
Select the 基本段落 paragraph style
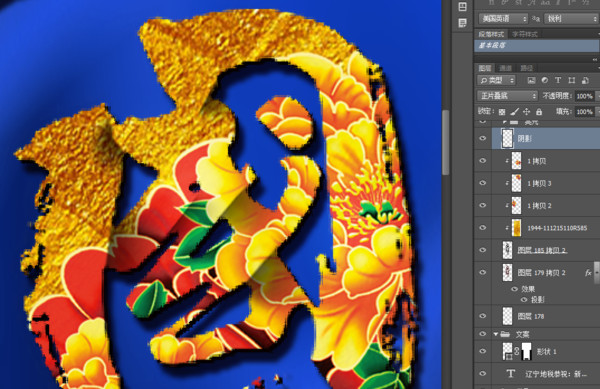click(x=536, y=46)
